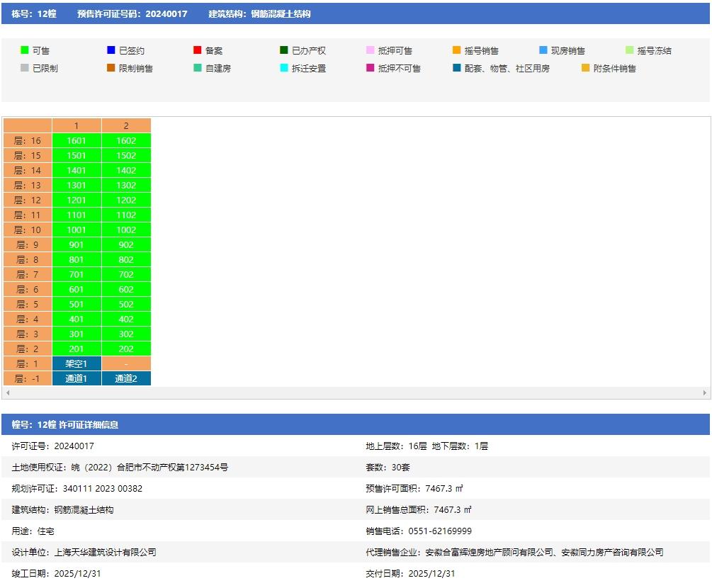
Task: Click the yellow 附条件销售 legend swatch
Action: [585, 67]
